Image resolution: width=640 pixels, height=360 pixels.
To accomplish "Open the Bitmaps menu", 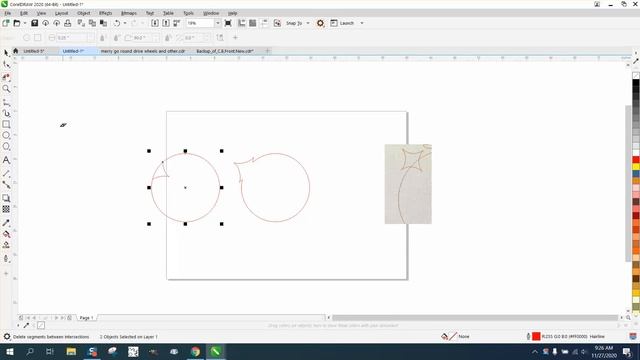I will (x=129, y=13).
